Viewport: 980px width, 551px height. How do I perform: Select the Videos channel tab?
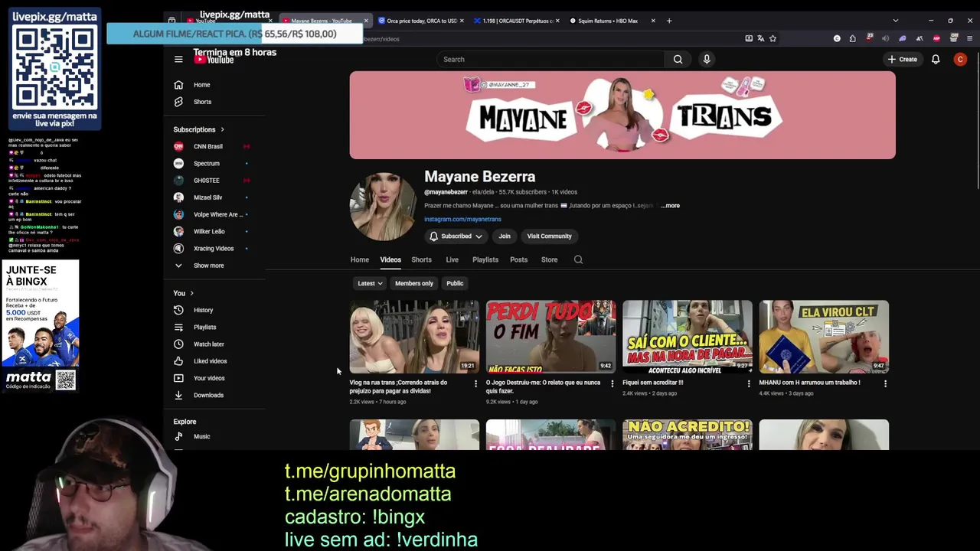[390, 259]
